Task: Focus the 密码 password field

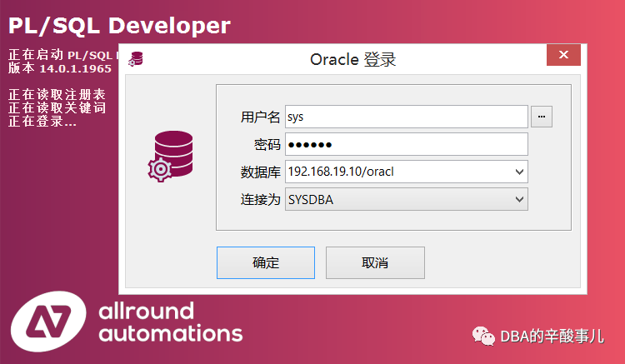Action: [x=407, y=144]
